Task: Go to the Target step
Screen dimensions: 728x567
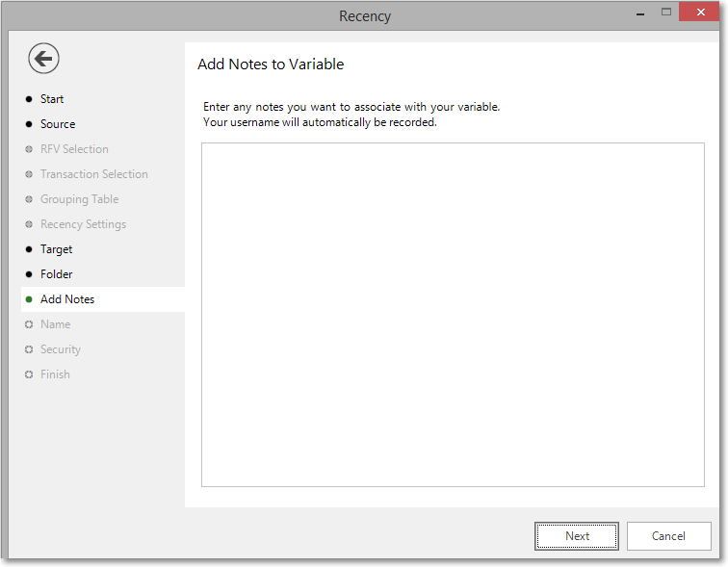Action: coord(56,249)
